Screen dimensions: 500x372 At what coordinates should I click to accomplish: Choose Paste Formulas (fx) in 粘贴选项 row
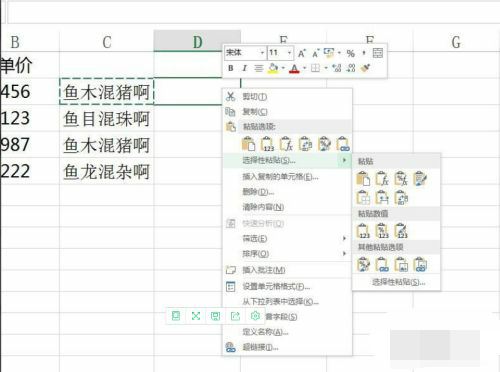[287, 144]
